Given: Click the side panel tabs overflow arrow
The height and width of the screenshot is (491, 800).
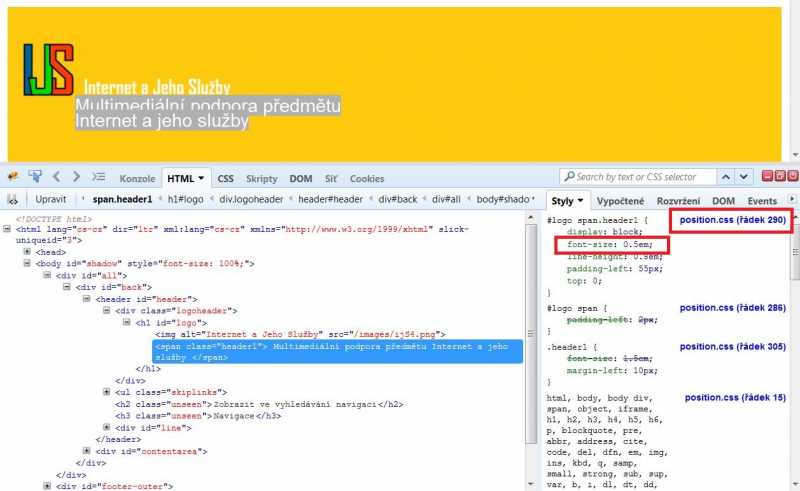Looking at the screenshot, I should click(x=792, y=199).
